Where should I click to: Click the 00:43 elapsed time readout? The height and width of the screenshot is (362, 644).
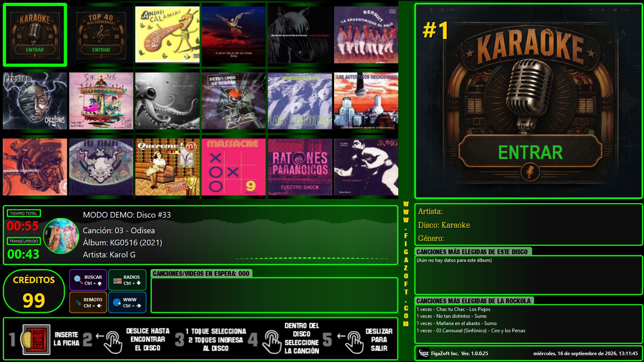[x=23, y=254]
